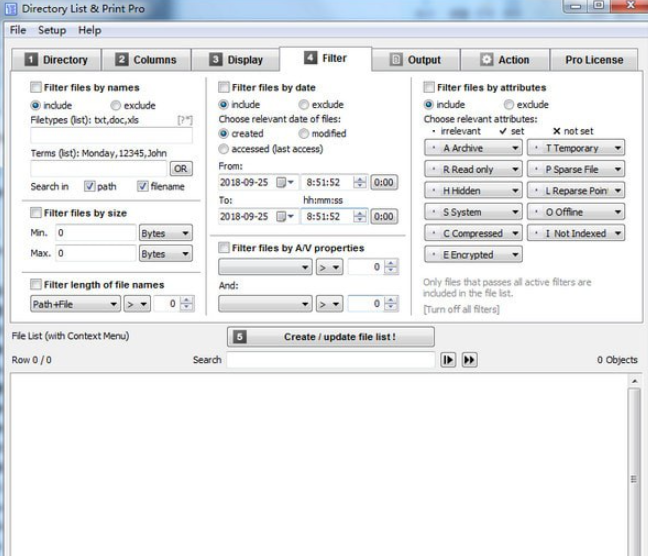
Task: Toggle the OR terms button
Action: tap(181, 169)
